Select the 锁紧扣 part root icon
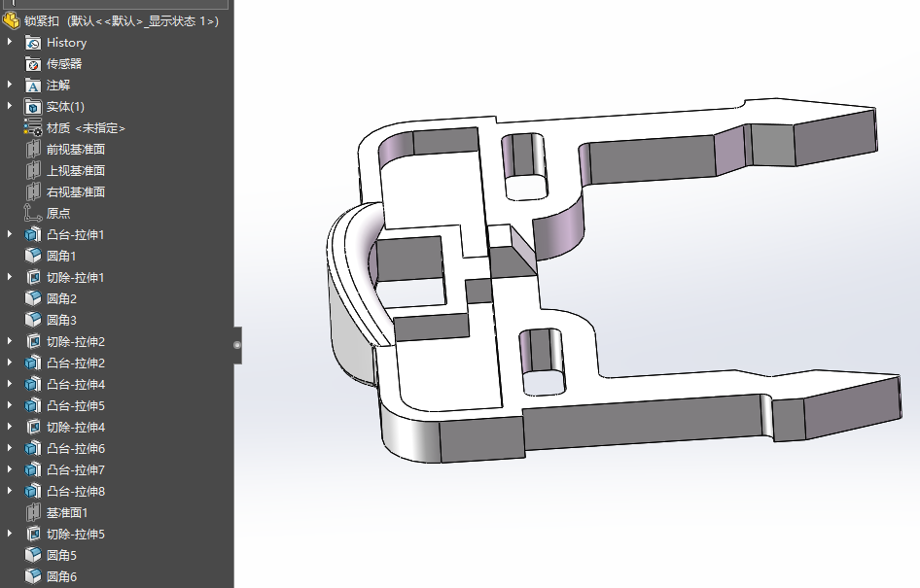This screenshot has width=920, height=588. (x=11, y=21)
